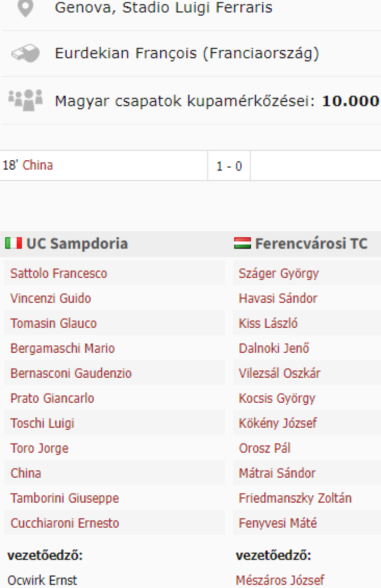Open Száger György player profile
The image size is (381, 588).
[279, 273]
